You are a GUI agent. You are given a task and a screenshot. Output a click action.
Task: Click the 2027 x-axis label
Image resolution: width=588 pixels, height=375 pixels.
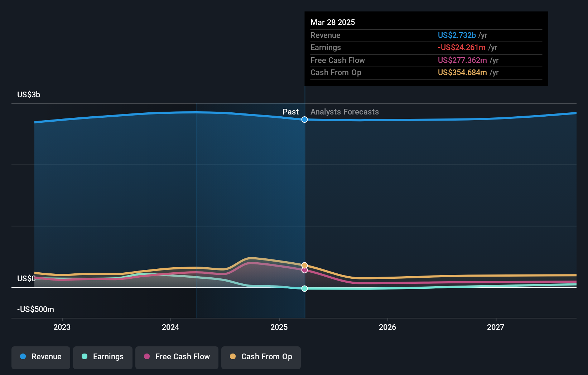[x=496, y=327]
